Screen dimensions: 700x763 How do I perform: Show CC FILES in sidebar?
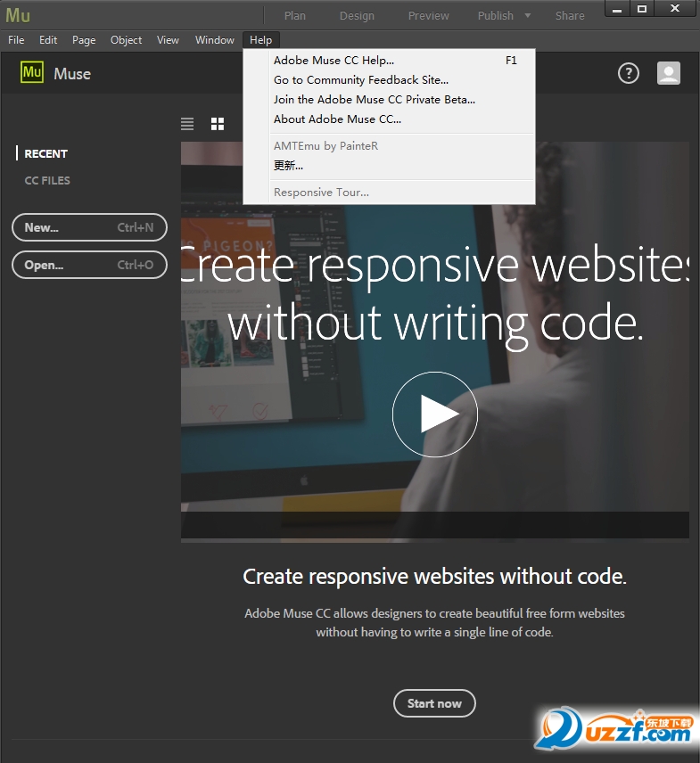47,180
